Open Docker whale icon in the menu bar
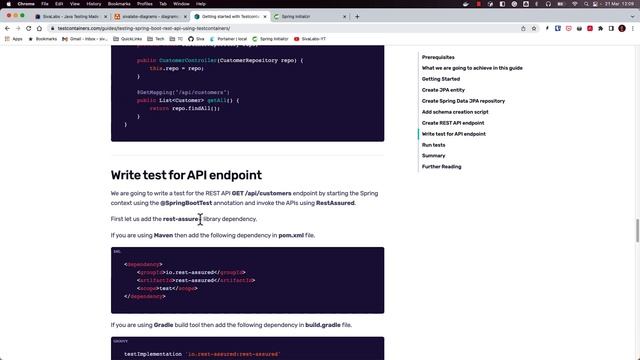The image size is (640, 360). (466, 4)
